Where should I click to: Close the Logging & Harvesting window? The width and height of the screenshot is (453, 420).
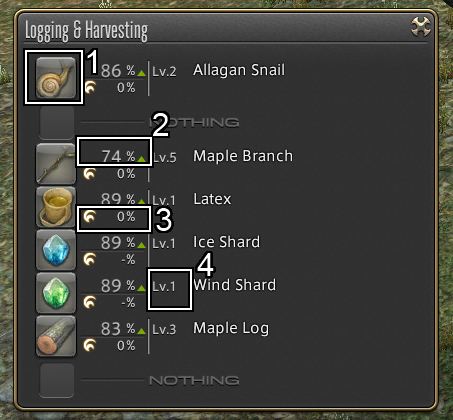point(421,27)
